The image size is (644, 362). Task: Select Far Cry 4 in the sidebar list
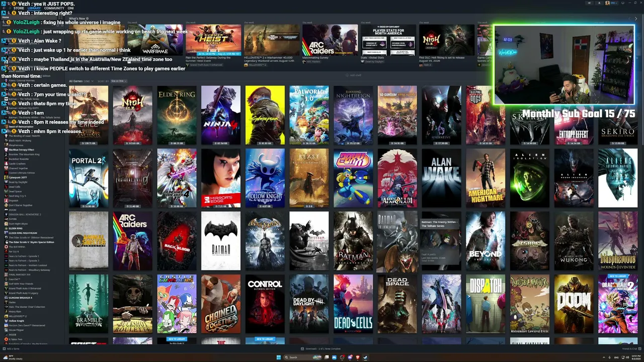tap(14, 251)
